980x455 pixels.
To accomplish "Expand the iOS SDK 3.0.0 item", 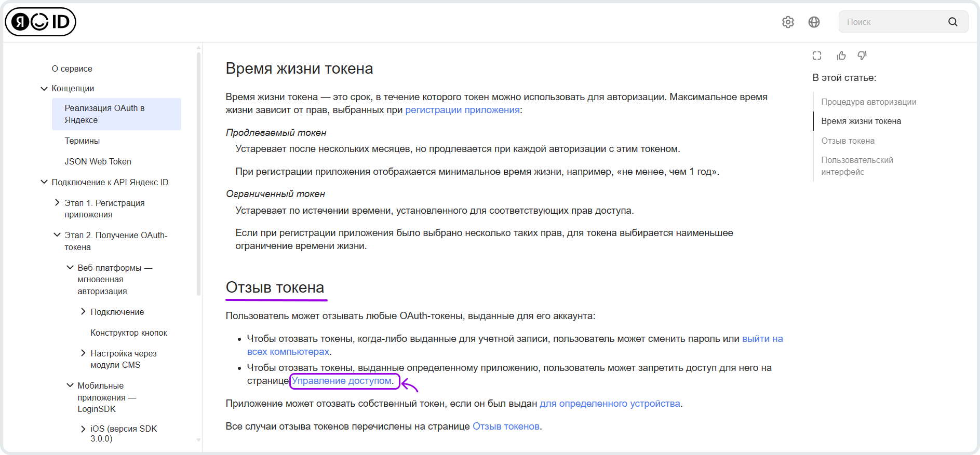I will (x=83, y=429).
